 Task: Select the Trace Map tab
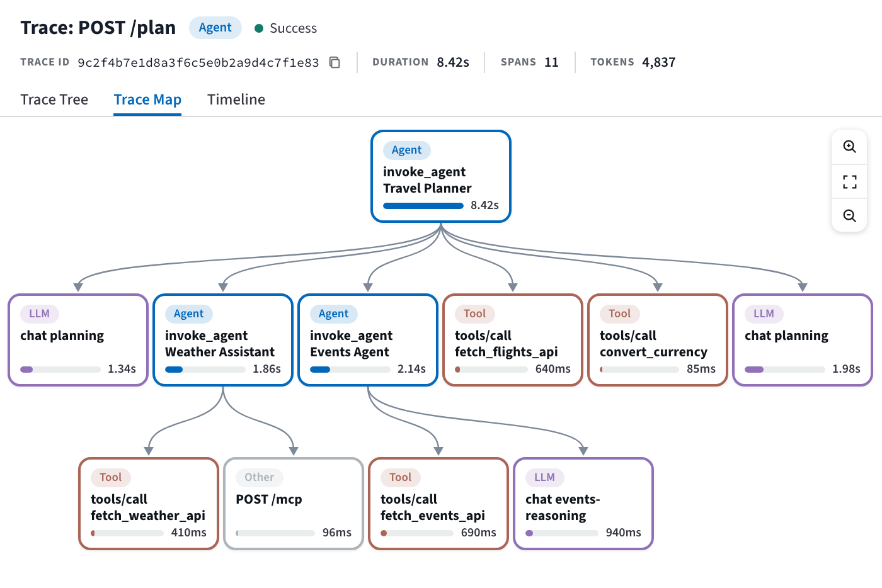(147, 99)
